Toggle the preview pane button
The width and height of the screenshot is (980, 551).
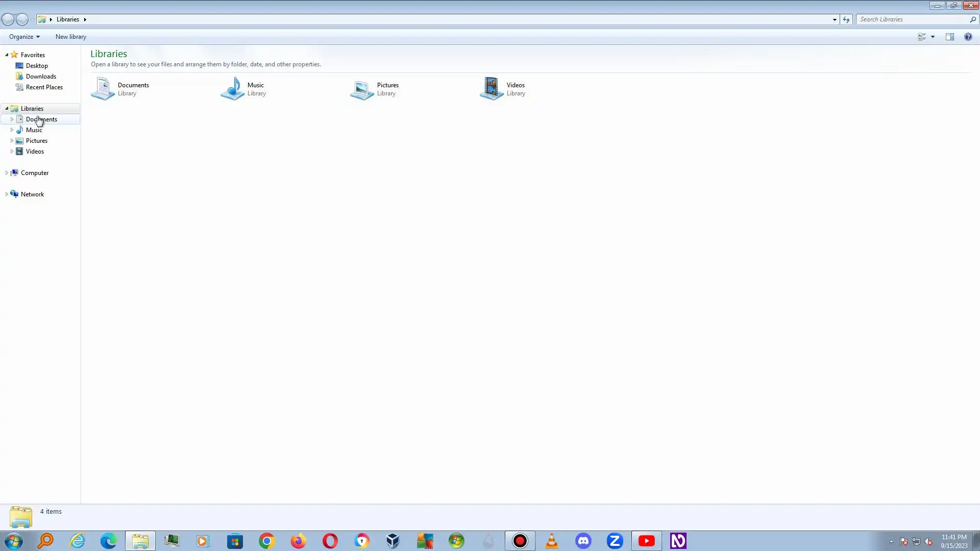click(949, 37)
